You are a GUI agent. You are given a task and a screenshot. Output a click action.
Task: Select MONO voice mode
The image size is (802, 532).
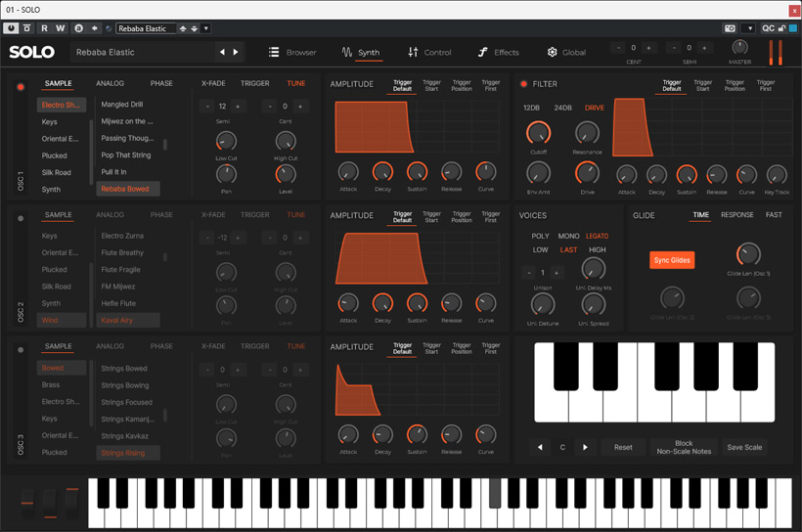[569, 237]
